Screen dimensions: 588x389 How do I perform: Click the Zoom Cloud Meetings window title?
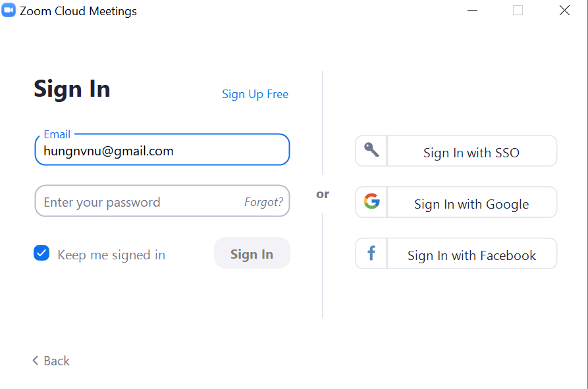[x=78, y=11]
